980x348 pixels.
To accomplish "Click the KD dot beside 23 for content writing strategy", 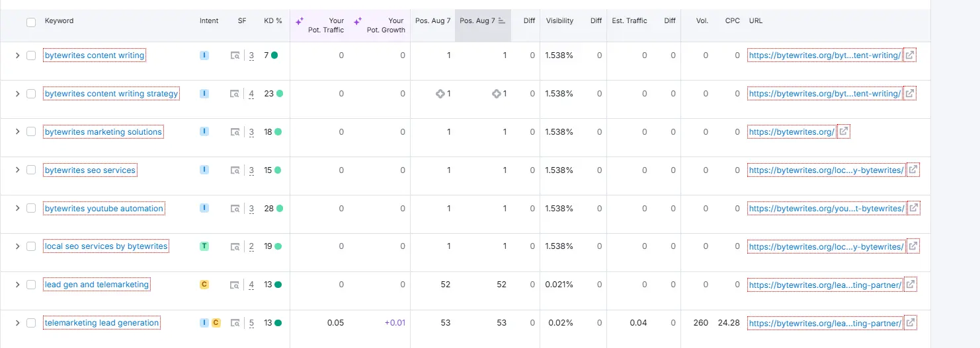I will click(279, 94).
